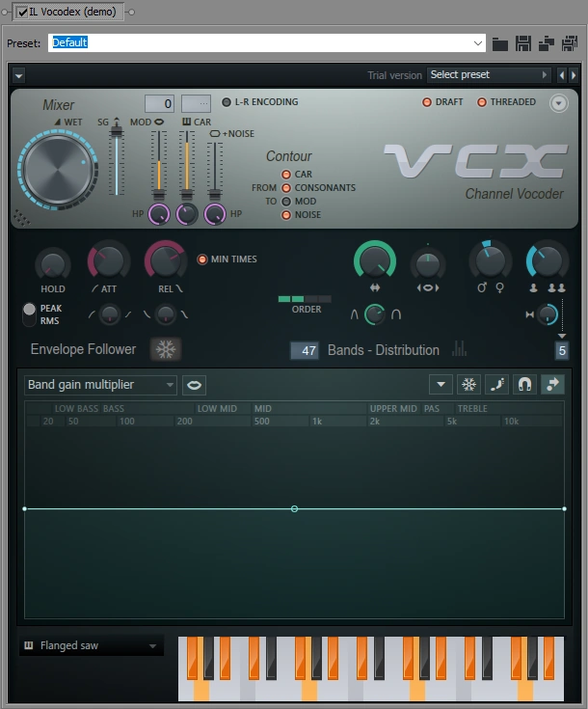The width and height of the screenshot is (588, 709).
Task: Click the preset manager icon beside save
Action: (547, 43)
